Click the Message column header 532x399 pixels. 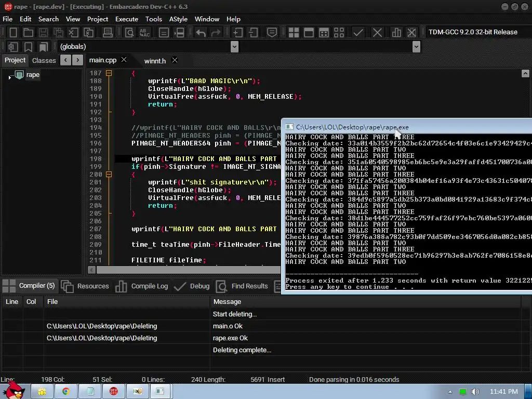[365, 302]
